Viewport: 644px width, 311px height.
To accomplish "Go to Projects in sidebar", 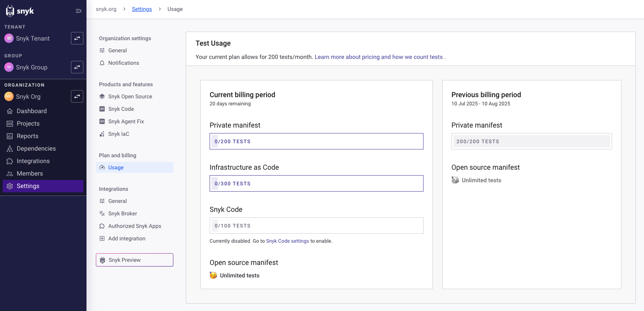I will (28, 124).
